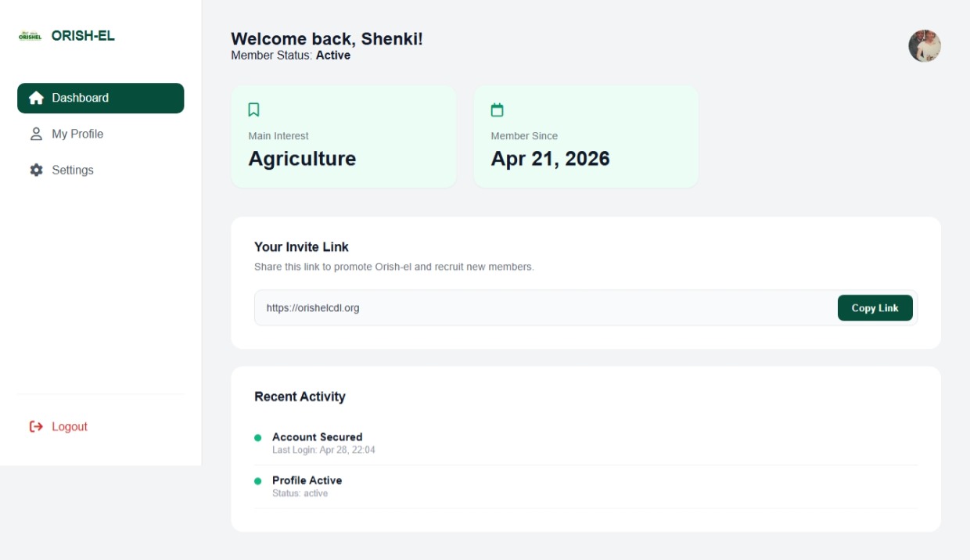
Task: Click the Agriculture main interest card
Action: click(x=343, y=137)
